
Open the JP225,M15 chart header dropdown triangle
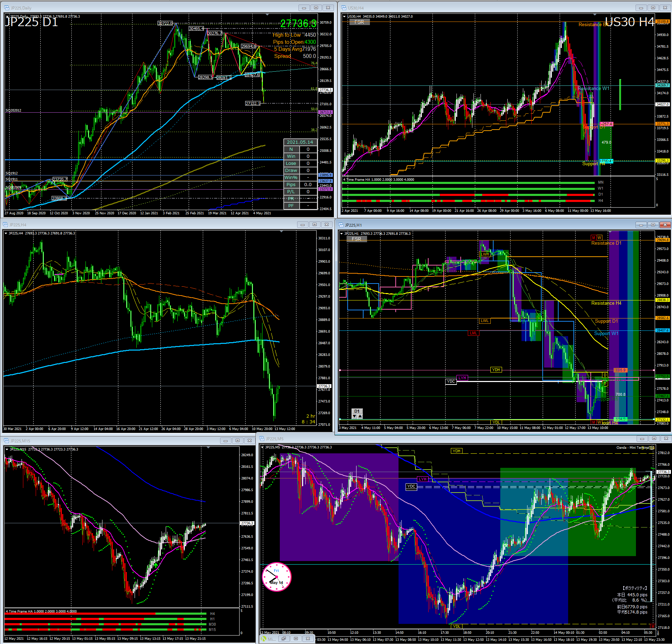coord(7,449)
